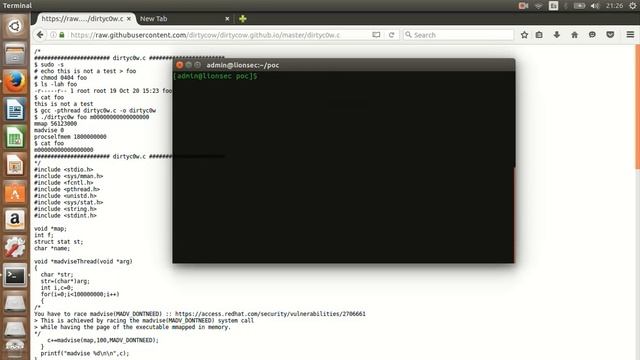Open the Amazon launcher icon
Screen dimensions: 640x360
(15, 220)
